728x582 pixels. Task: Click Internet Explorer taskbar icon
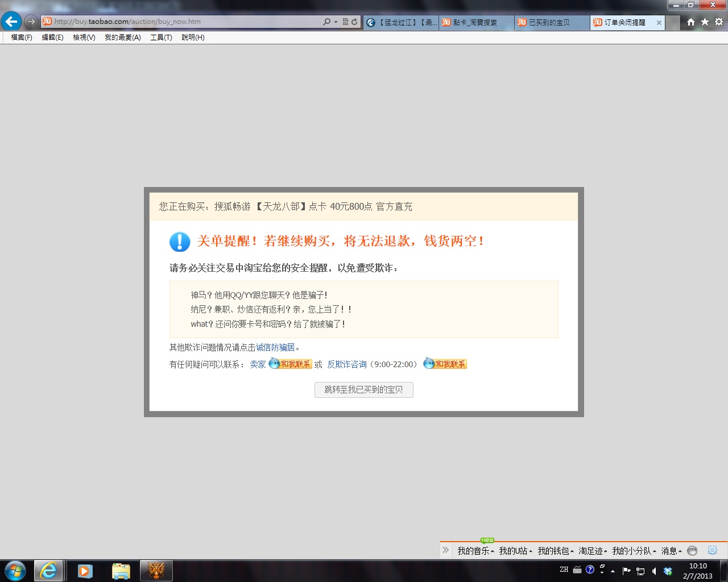click(48, 571)
